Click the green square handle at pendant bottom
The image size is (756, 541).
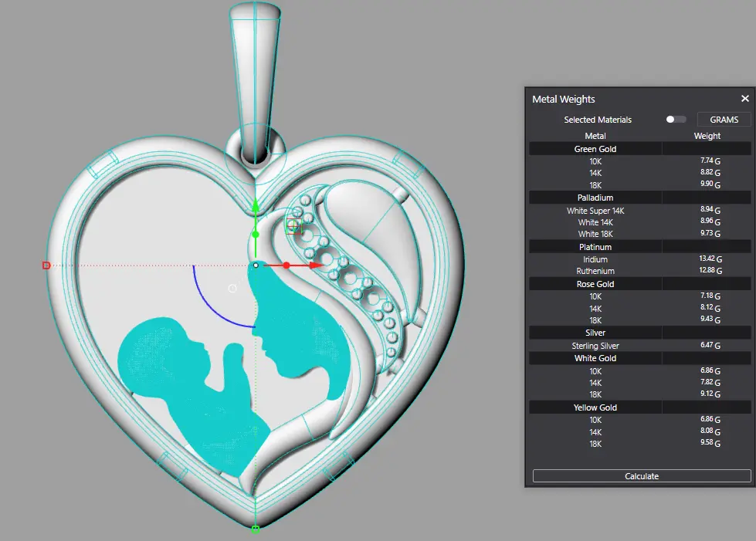pos(256,529)
